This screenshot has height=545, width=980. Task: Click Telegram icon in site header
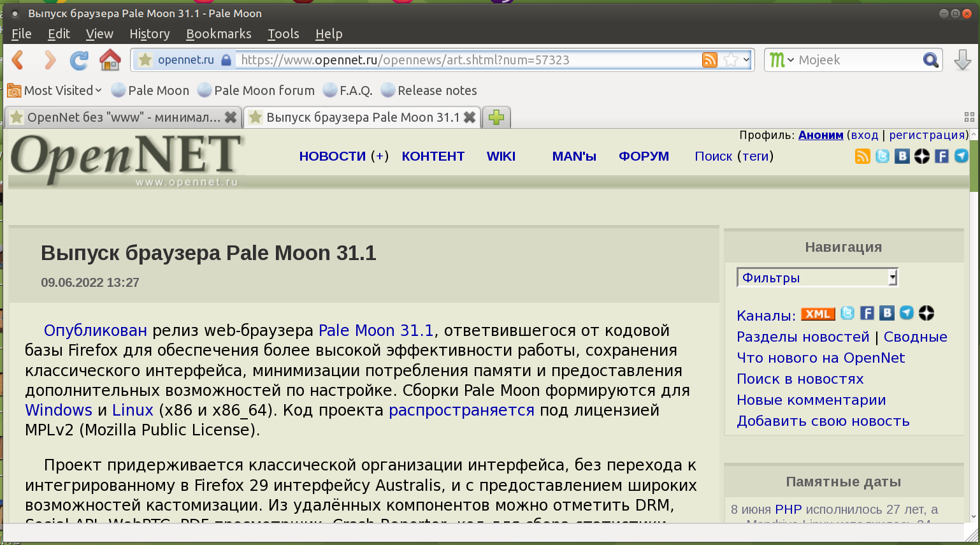pos(961,156)
